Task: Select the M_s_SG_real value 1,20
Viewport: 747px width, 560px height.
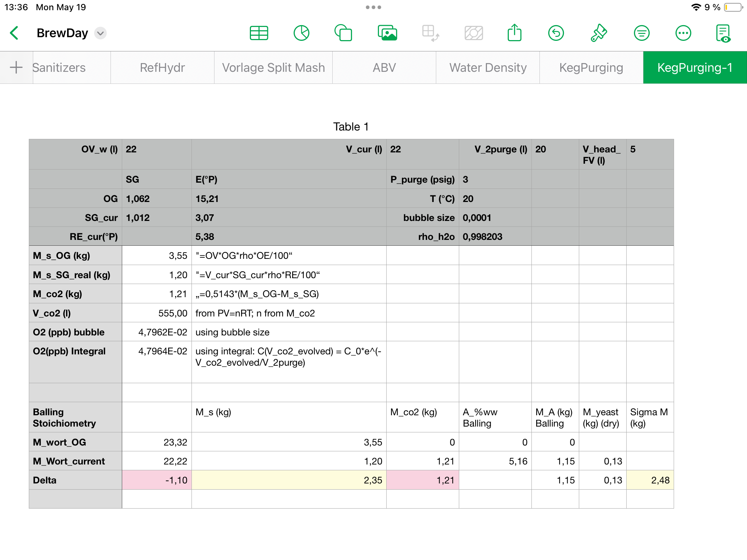Action: (157, 275)
